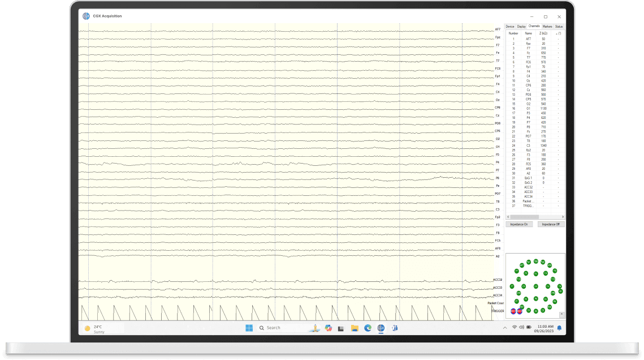Expand head map using the up-arrow button

[561, 314]
